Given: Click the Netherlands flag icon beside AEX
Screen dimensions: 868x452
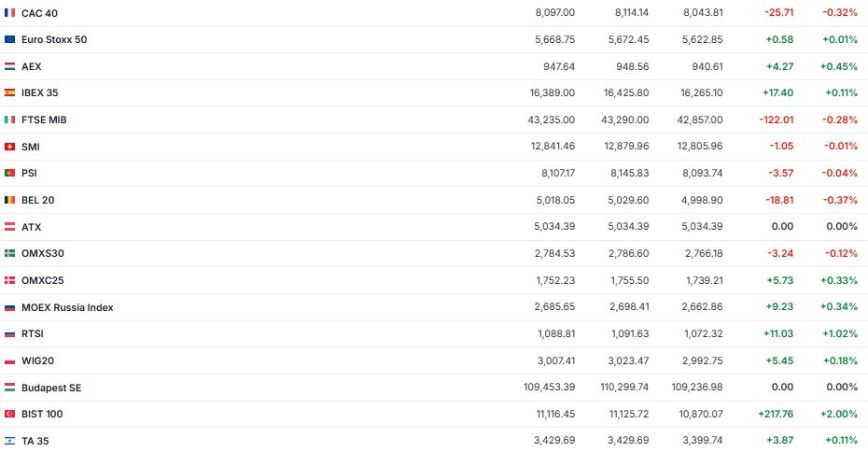Looking at the screenshot, I should tap(9, 66).
